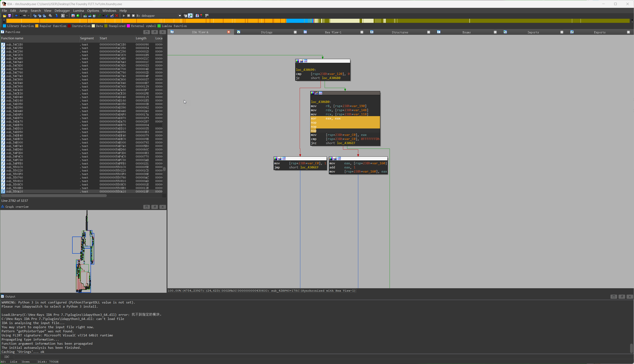This screenshot has width=634, height=364.
Task: Open the Debugger menu
Action: [62, 10]
